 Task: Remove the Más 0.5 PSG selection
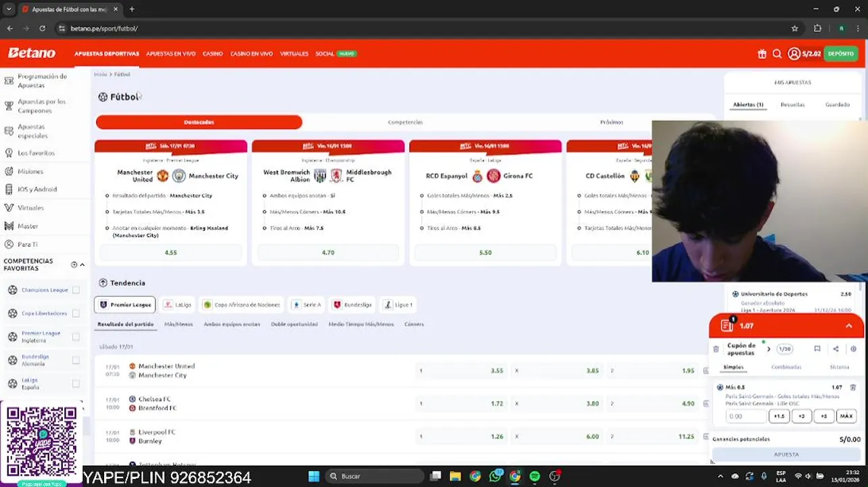853,388
